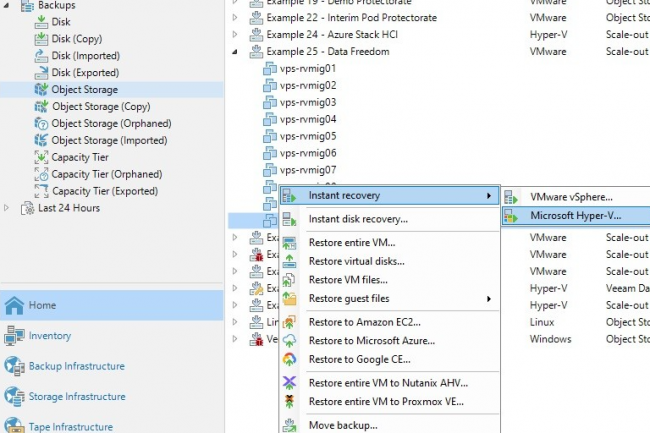Pick VMware vSphere... from submenu

click(x=576, y=197)
